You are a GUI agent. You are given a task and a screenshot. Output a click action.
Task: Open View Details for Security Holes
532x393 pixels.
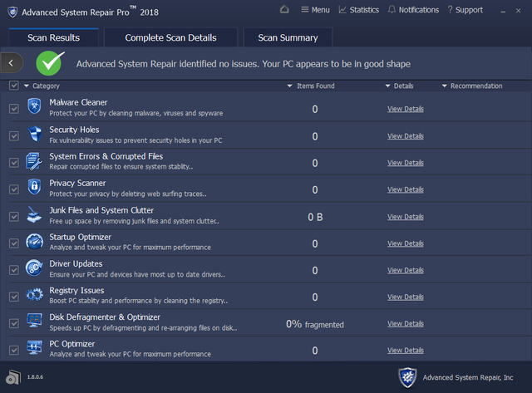click(x=405, y=135)
